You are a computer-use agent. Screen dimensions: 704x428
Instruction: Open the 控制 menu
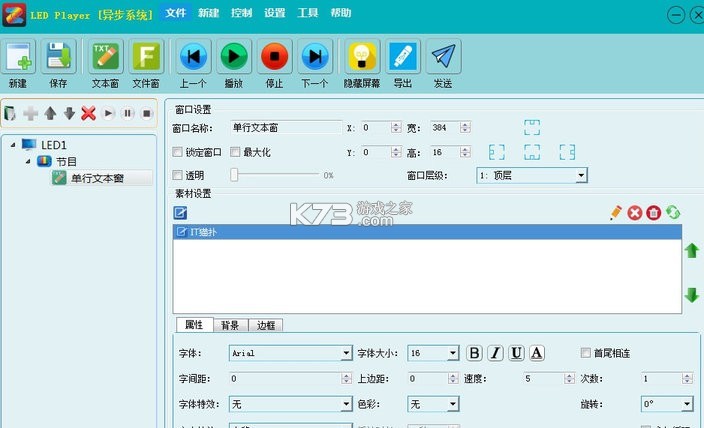[x=242, y=13]
